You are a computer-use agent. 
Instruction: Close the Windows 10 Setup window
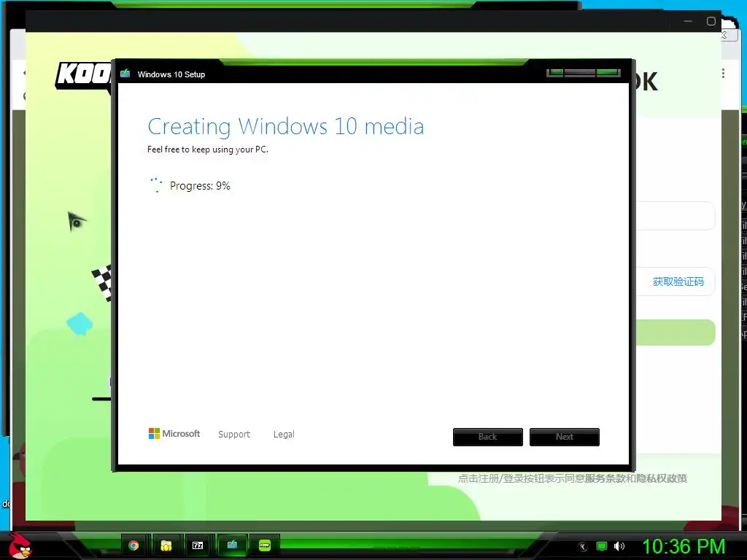tap(608, 73)
